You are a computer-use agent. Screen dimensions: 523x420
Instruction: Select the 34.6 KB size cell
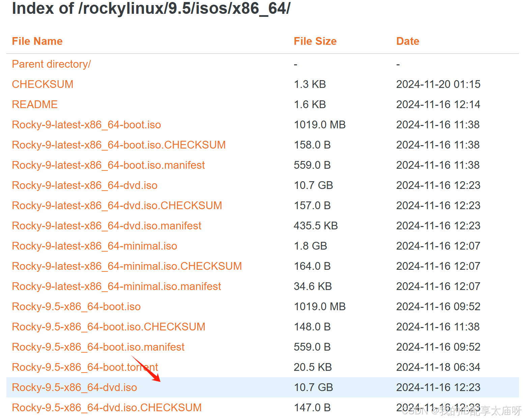pos(313,286)
